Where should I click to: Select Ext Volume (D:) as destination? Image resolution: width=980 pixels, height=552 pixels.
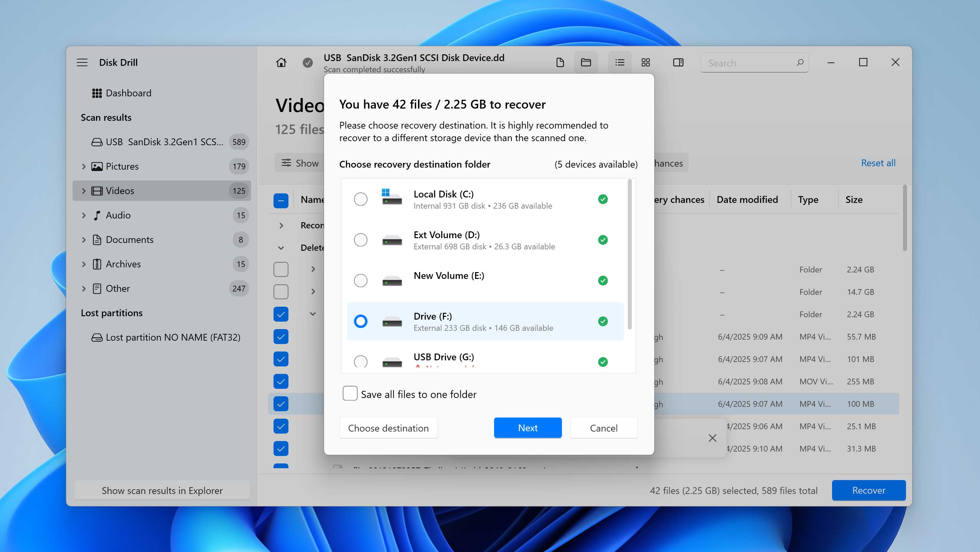click(360, 240)
